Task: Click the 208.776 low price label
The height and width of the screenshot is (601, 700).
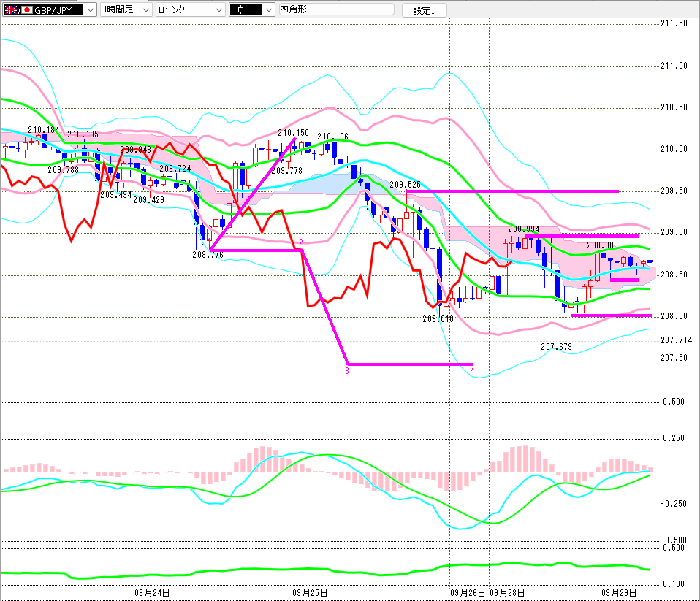Action: pos(208,255)
